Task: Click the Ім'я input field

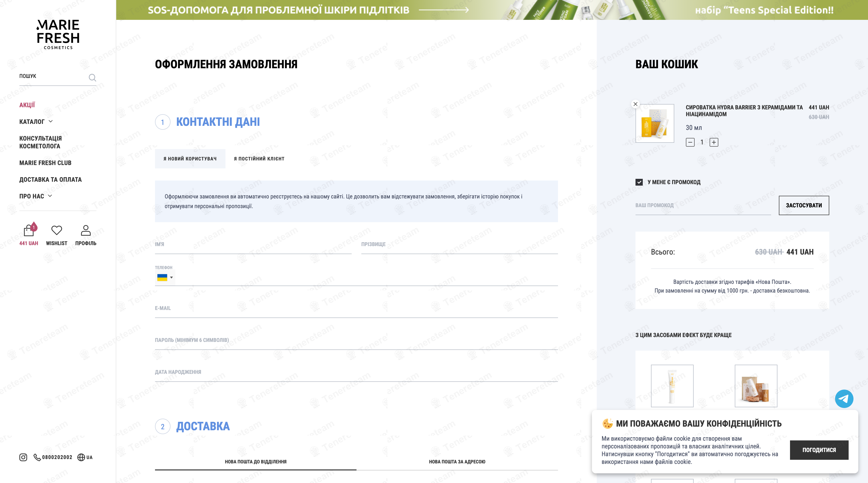Action: (253, 245)
